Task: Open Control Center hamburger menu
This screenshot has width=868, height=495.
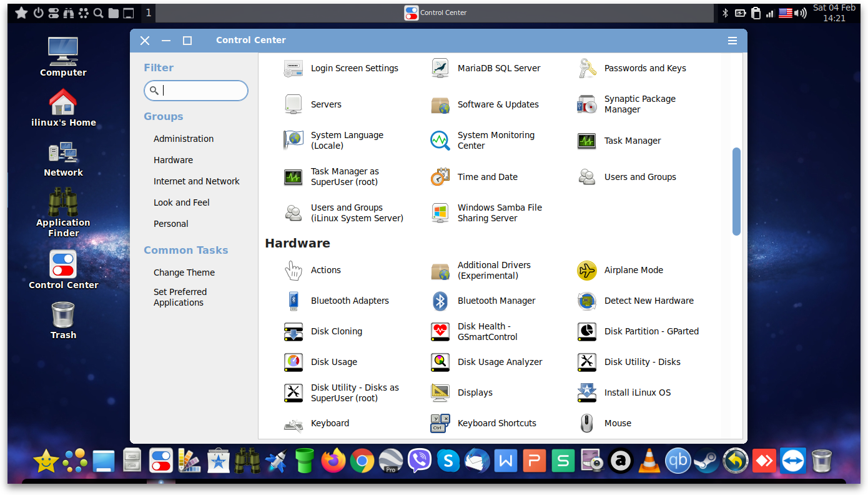Action: pos(732,41)
